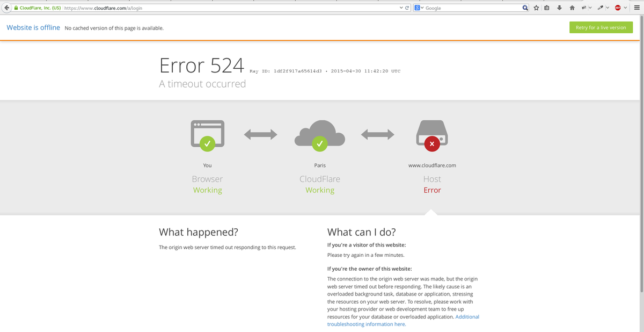Click 'If you're a visitor of this website' text
Viewport: 644px width, 332px height.
click(x=367, y=245)
